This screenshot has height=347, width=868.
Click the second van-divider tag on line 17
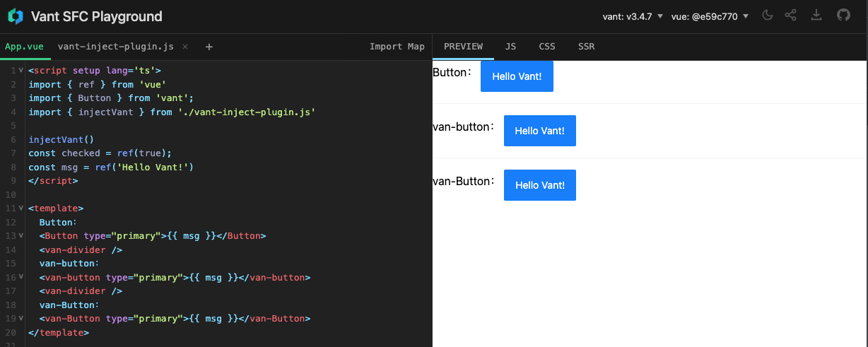click(x=81, y=291)
